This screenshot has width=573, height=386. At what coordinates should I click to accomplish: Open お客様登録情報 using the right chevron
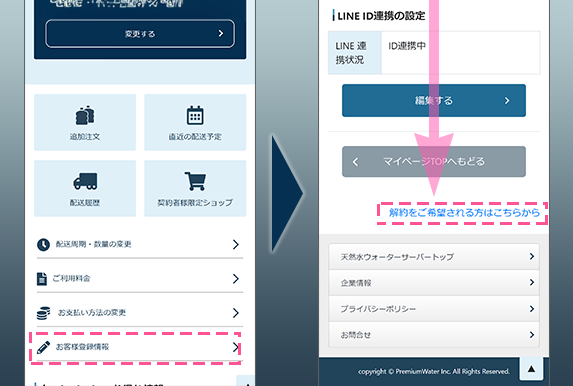[236, 347]
